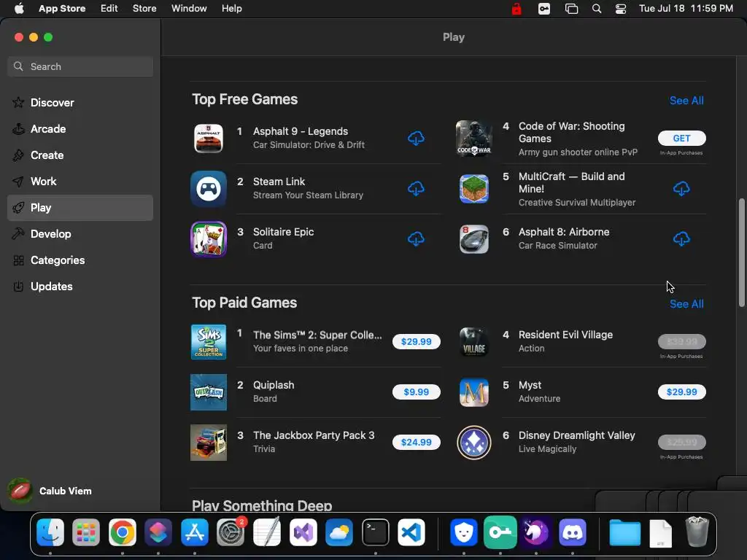Open Updates in sidebar

coord(80,286)
